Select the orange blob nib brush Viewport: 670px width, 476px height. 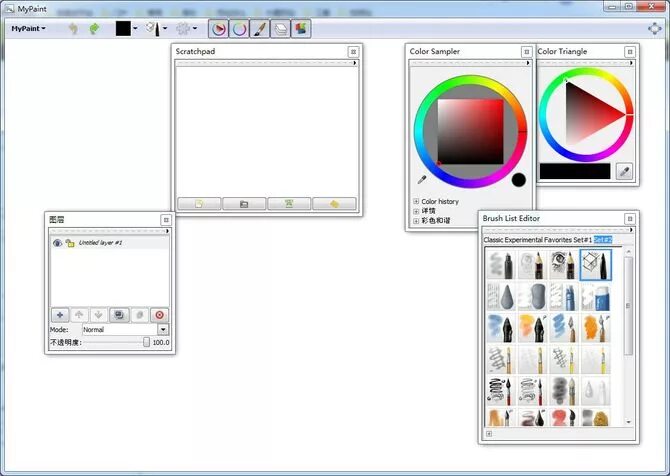596,328
